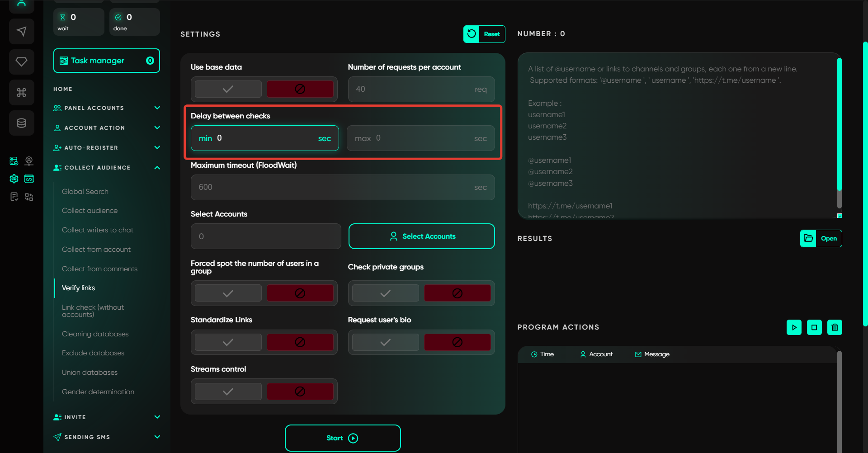
Task: Click the command symbol icon in sidebar
Action: pos(21,93)
